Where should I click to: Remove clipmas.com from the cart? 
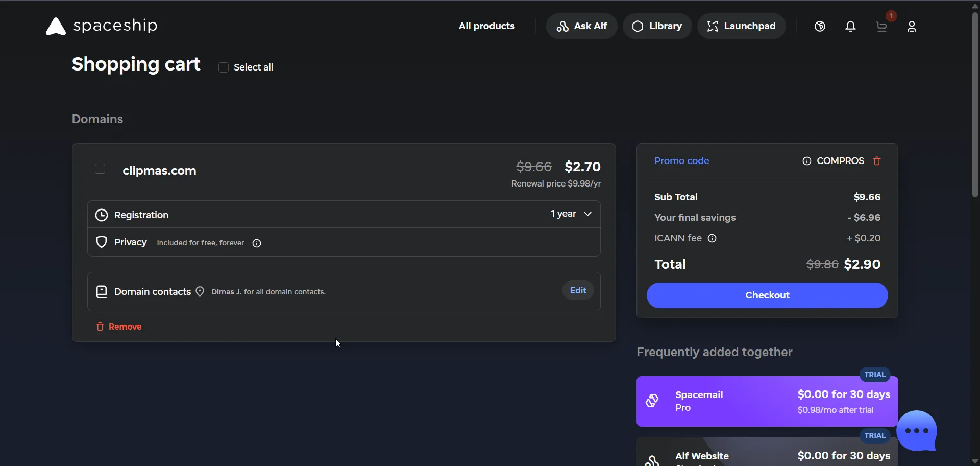tap(119, 327)
